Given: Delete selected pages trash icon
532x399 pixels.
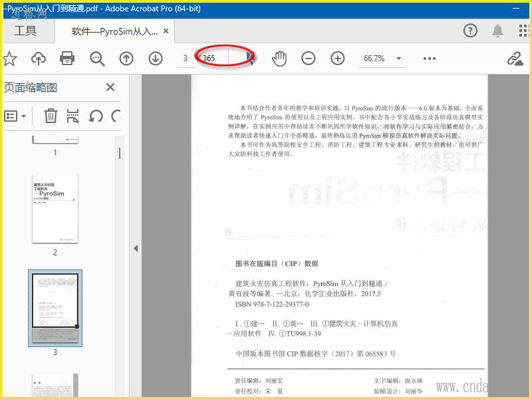Looking at the screenshot, I should click(x=51, y=116).
